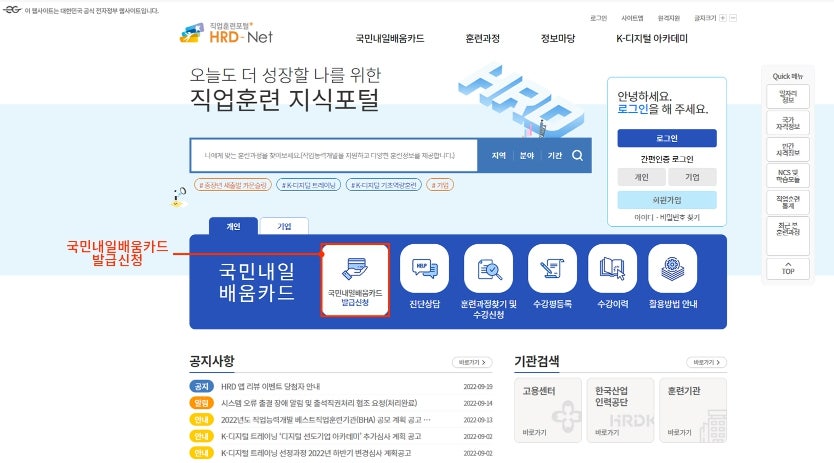This screenshot has width=834, height=463.
Task: Open notice 2022년도 직업능력개발 베스트직업훈련기관(BHA)
Action: click(x=326, y=420)
